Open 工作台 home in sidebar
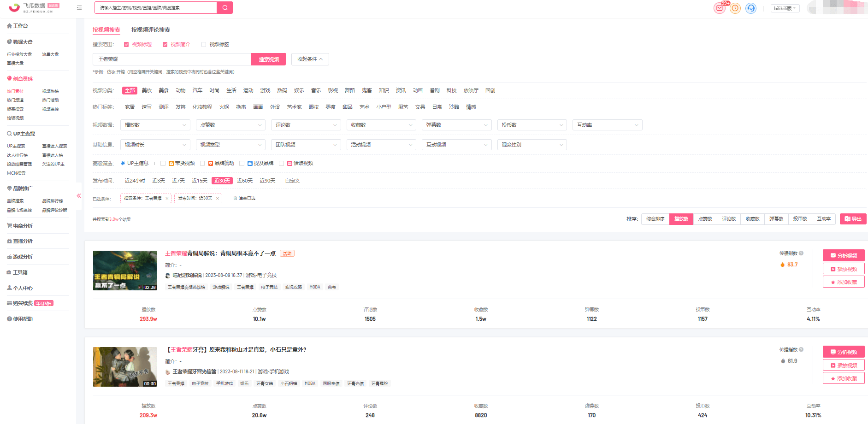Image resolution: width=868 pixels, height=424 pixels. click(x=18, y=26)
